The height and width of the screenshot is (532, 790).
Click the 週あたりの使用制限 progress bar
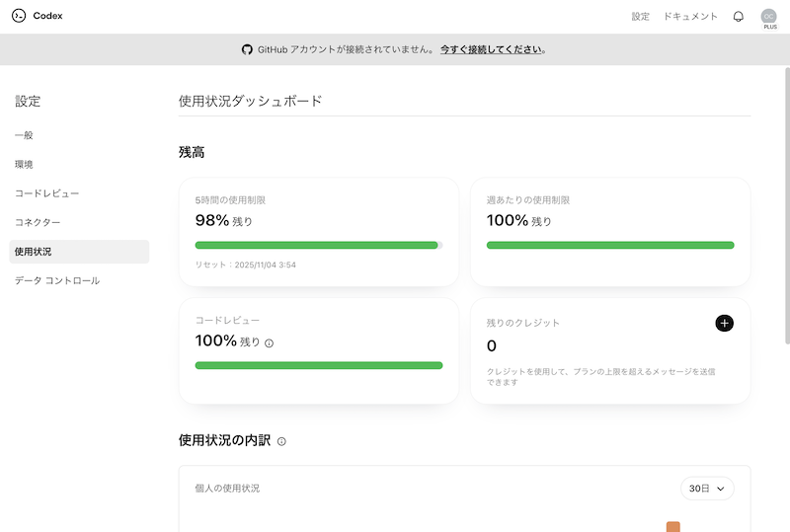click(x=610, y=245)
